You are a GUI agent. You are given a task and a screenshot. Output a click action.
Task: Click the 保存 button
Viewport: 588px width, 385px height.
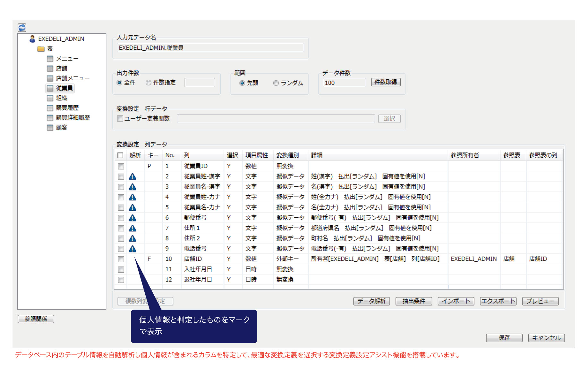click(x=504, y=338)
